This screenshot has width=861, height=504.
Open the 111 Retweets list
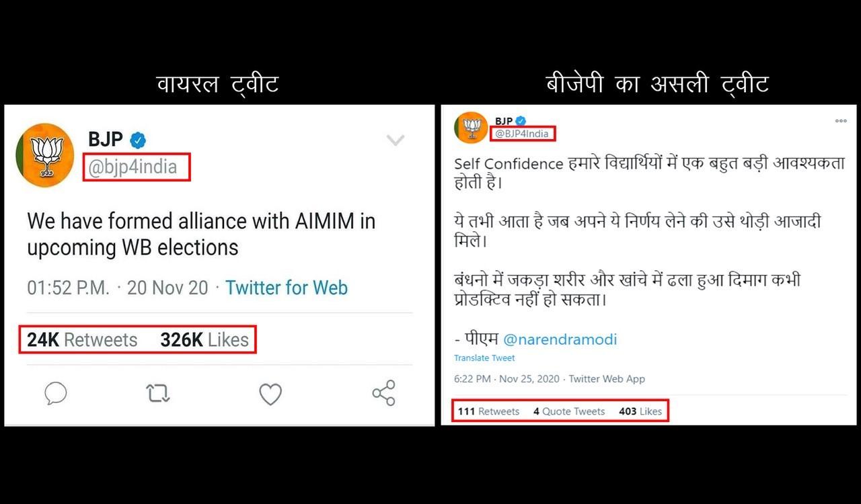488,411
